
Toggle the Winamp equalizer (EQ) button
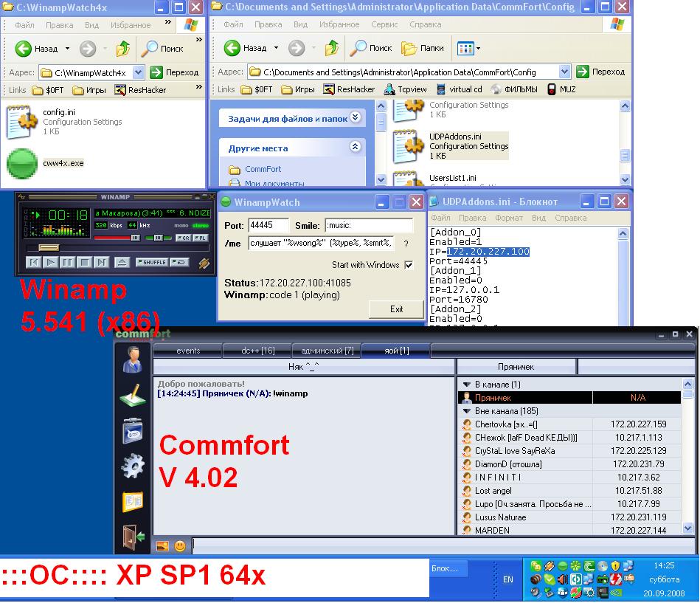click(x=182, y=238)
